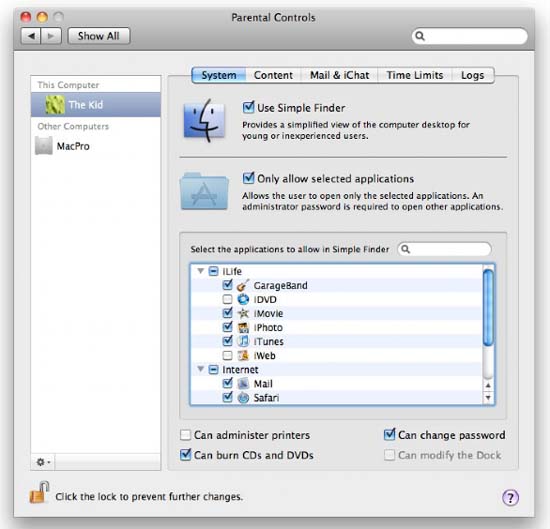Collapse the iLife group triangle
The width and height of the screenshot is (550, 529).
coord(200,271)
